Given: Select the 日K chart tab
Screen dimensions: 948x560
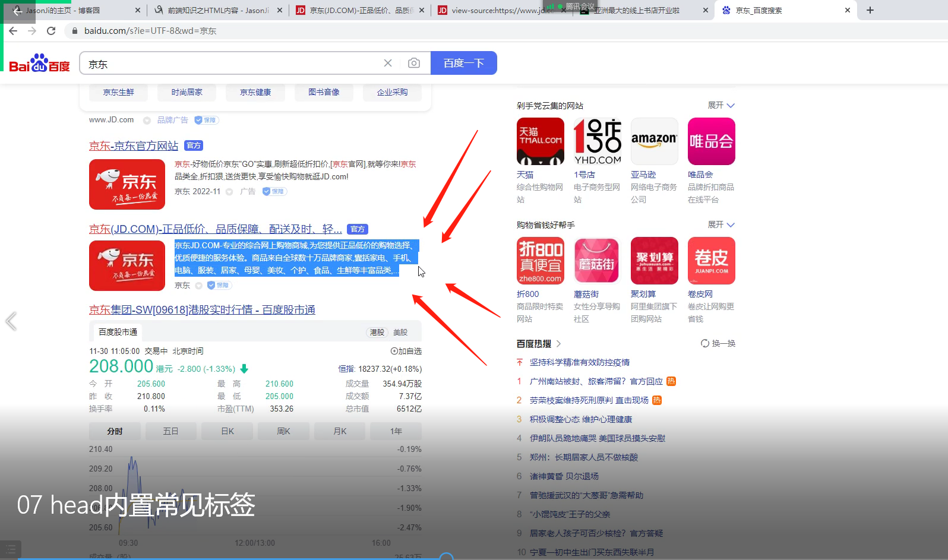Looking at the screenshot, I should tap(227, 431).
